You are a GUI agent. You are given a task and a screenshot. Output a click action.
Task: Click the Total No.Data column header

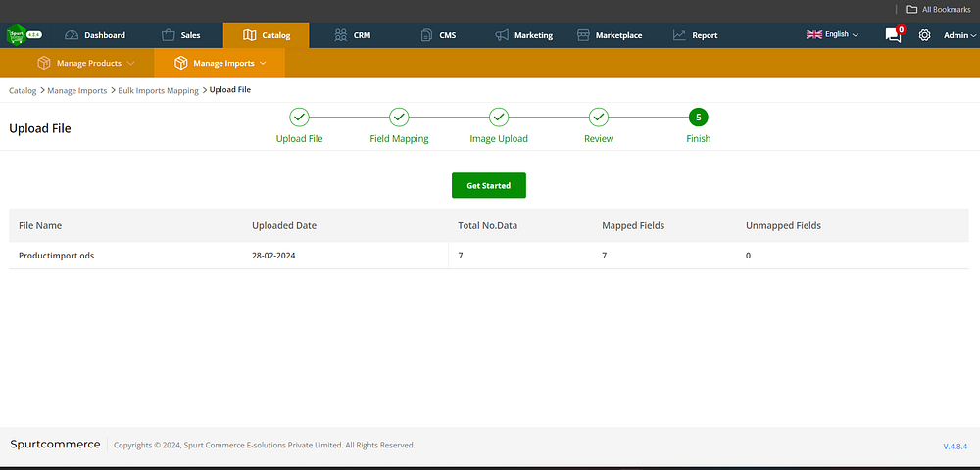tap(487, 225)
